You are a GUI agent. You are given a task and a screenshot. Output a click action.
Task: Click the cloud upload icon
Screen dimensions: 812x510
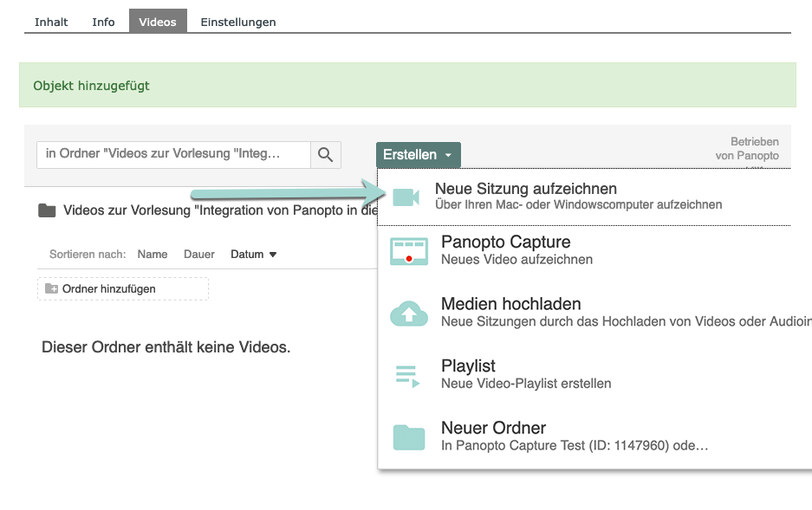[409, 313]
